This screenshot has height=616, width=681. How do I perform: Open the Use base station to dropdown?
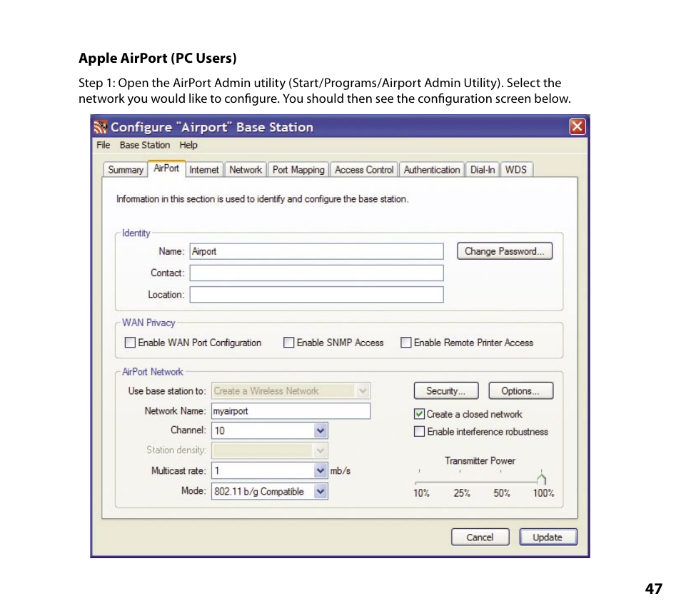click(x=291, y=391)
